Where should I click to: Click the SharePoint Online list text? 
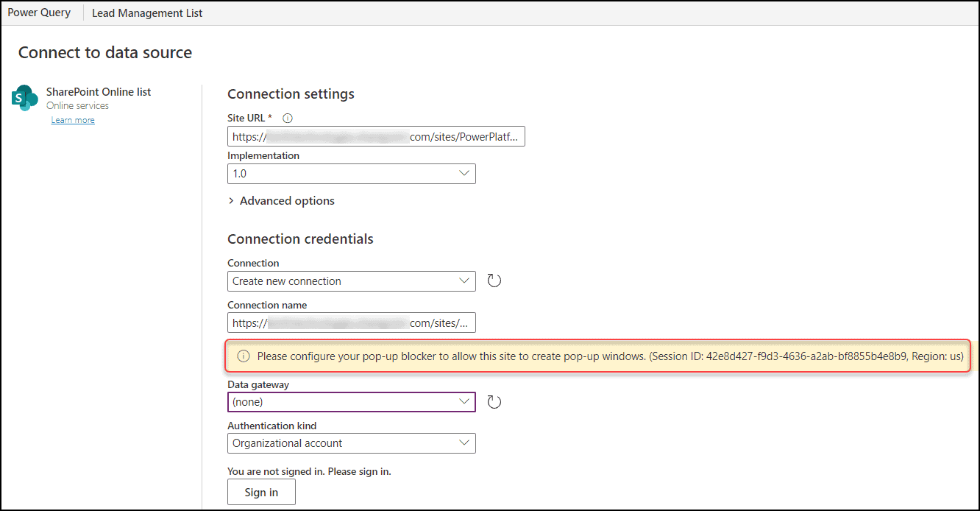pos(99,92)
